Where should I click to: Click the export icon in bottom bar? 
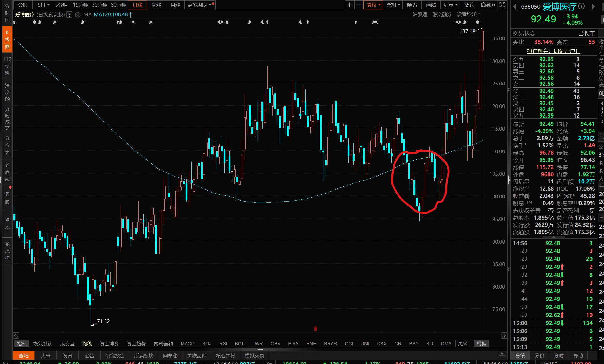tap(502, 355)
